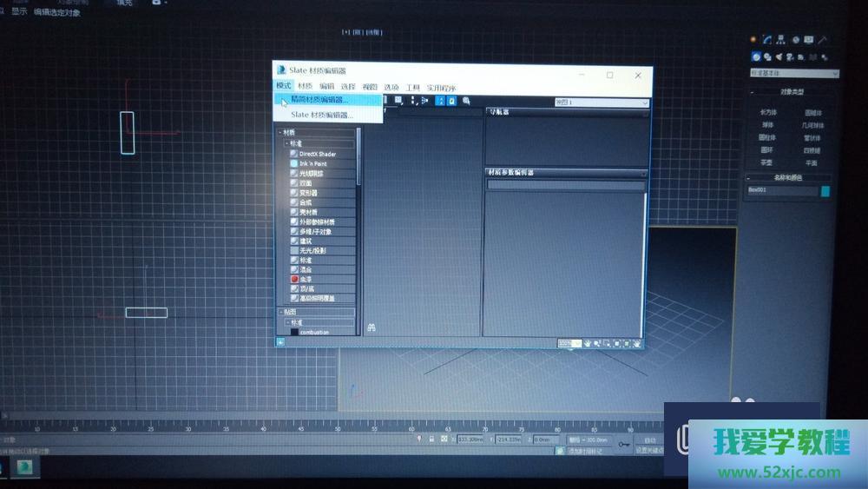Click the binoculars search icon in material browser

tap(371, 327)
